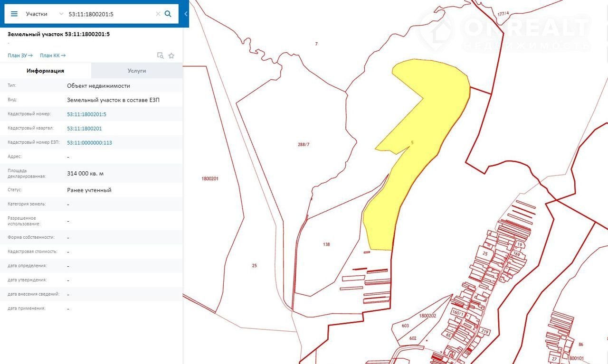Click the zoom-to-object icon
This screenshot has width=608, height=364.
coord(161,56)
